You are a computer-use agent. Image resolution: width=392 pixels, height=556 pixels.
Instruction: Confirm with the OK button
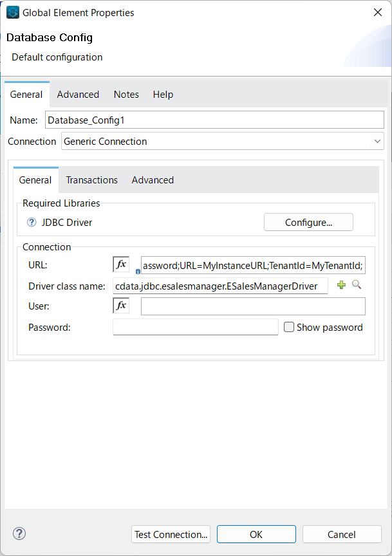tap(256, 534)
